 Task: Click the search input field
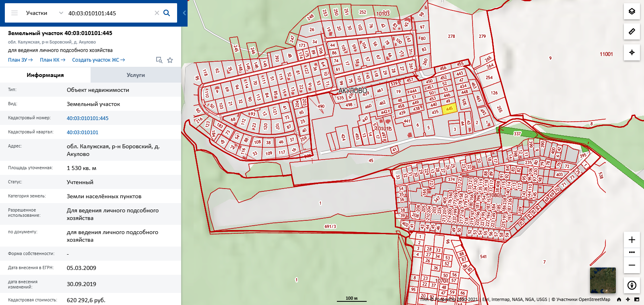[109, 13]
